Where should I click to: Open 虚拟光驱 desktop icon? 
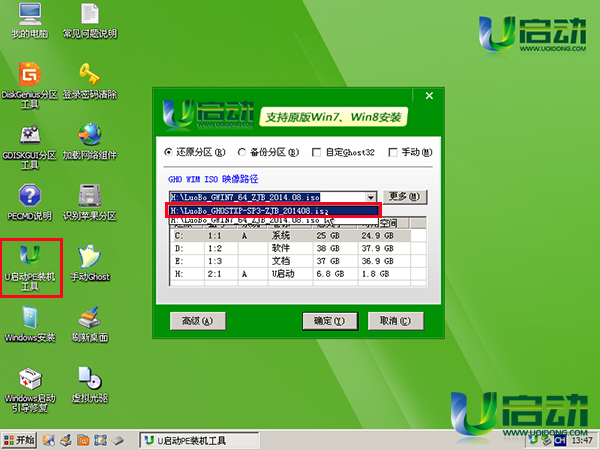pos(90,380)
